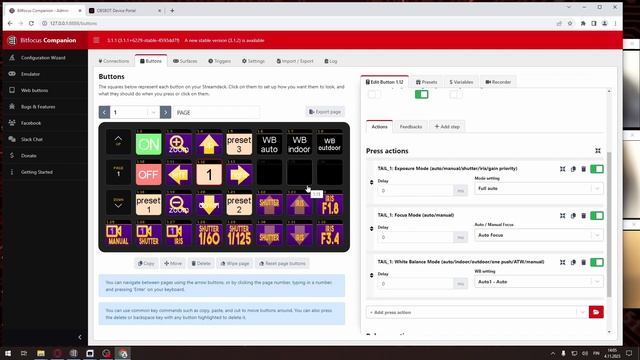Click the Export page button

[x=325, y=111]
